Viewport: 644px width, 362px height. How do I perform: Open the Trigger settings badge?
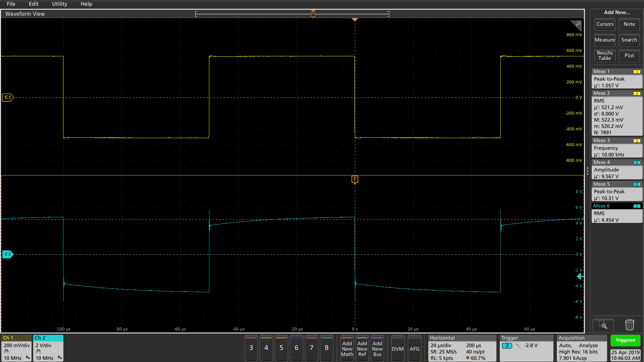click(526, 348)
